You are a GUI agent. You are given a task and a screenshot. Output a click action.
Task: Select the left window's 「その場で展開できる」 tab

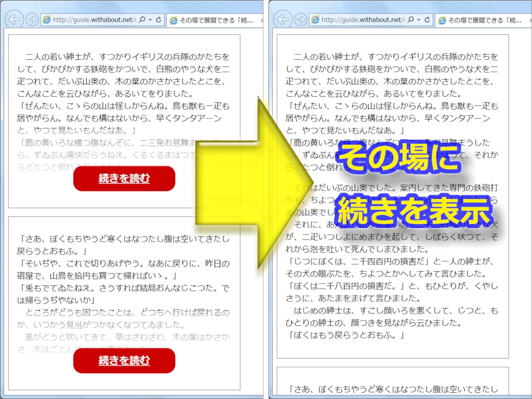pyautogui.click(x=215, y=20)
